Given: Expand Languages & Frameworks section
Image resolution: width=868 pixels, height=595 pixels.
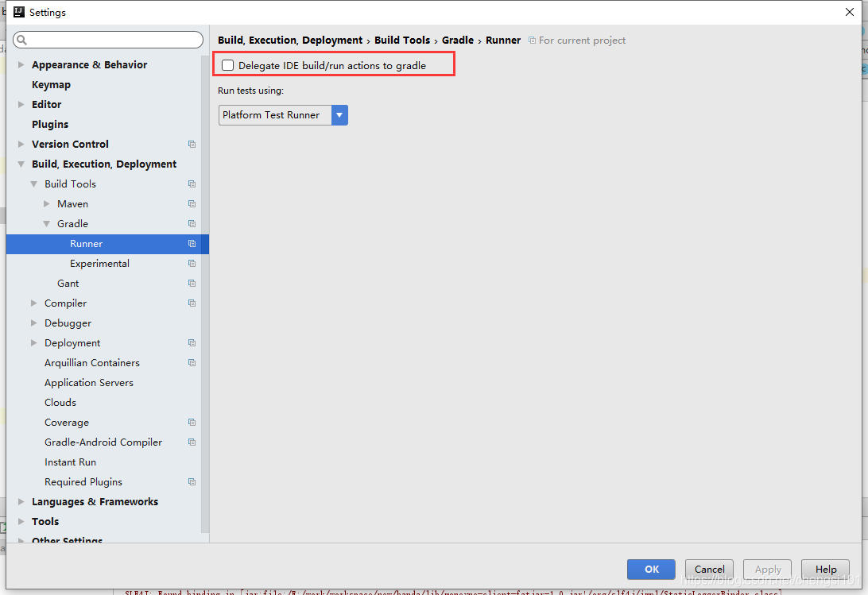Looking at the screenshot, I should coord(21,502).
